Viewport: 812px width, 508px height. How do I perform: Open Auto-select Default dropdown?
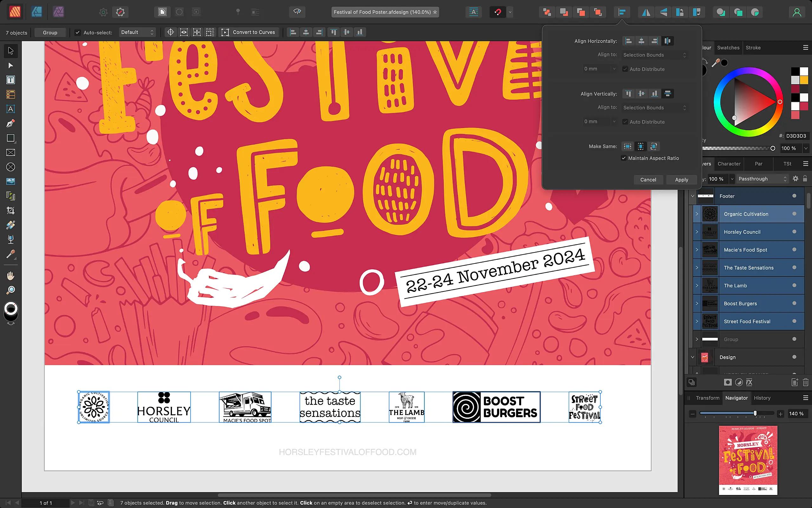[x=137, y=32]
